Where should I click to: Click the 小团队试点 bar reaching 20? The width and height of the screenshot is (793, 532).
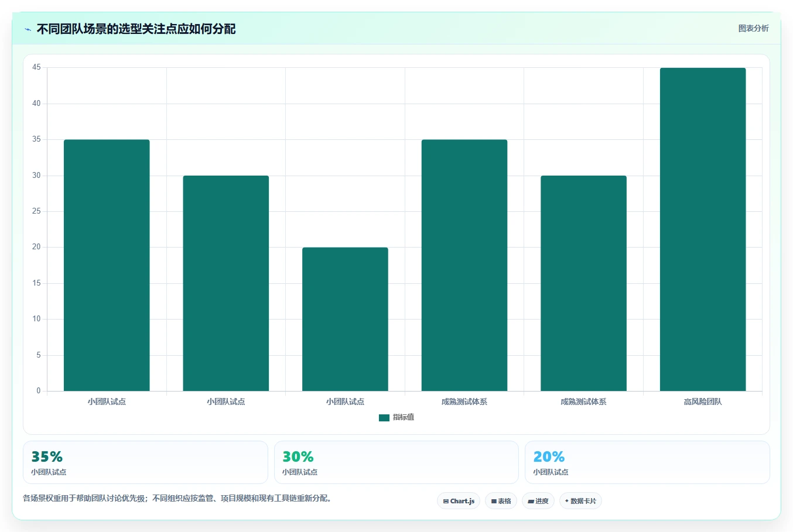point(345,319)
